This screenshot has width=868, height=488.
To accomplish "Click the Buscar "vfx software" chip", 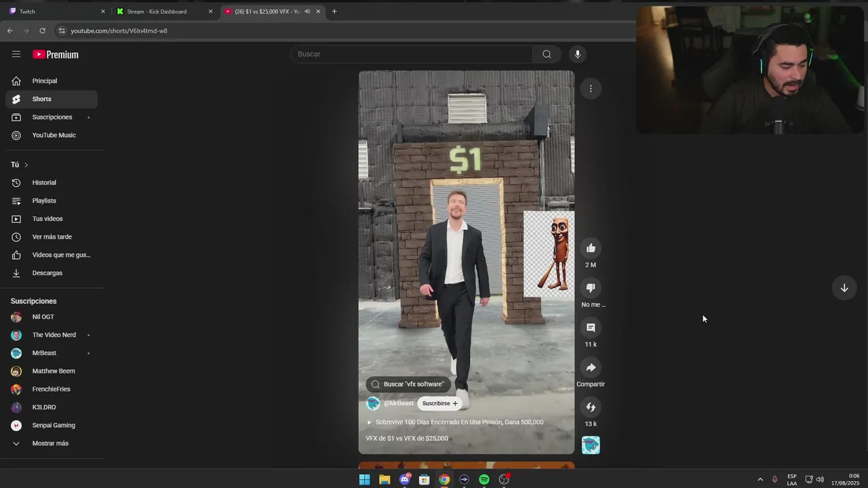I will coord(408,384).
